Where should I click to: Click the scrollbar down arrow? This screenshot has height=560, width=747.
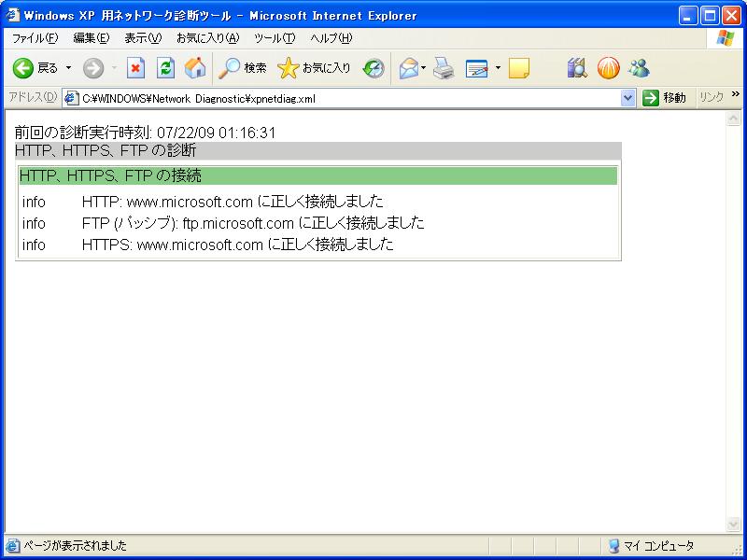734,524
